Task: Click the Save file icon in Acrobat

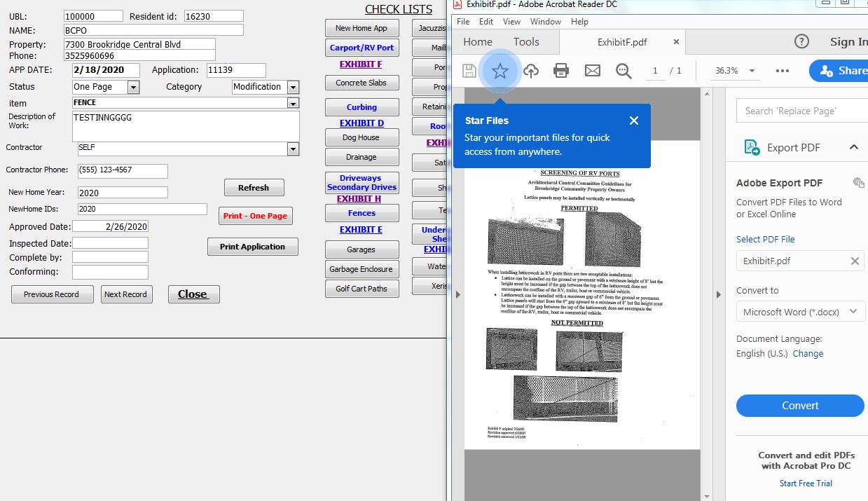Action: click(x=469, y=71)
